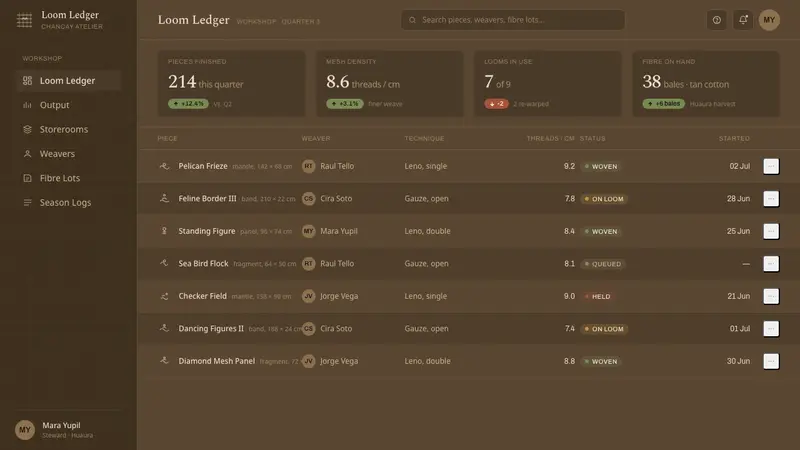The width and height of the screenshot is (800, 450).
Task: Click Mara Yupil avatar in Standing Figure row
Action: click(x=308, y=231)
